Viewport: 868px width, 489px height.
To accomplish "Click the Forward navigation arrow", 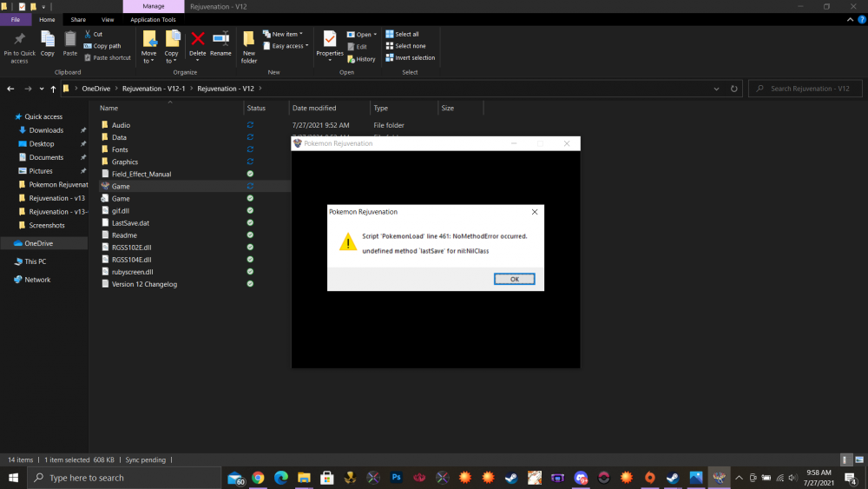I will 28,89.
